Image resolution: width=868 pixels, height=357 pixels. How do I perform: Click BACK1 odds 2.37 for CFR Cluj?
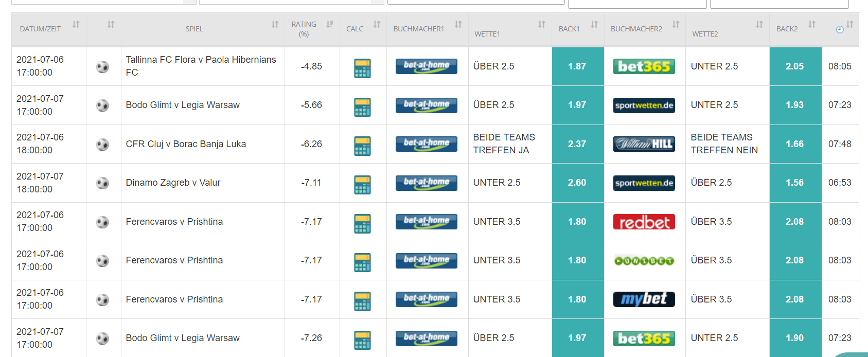[x=578, y=144]
